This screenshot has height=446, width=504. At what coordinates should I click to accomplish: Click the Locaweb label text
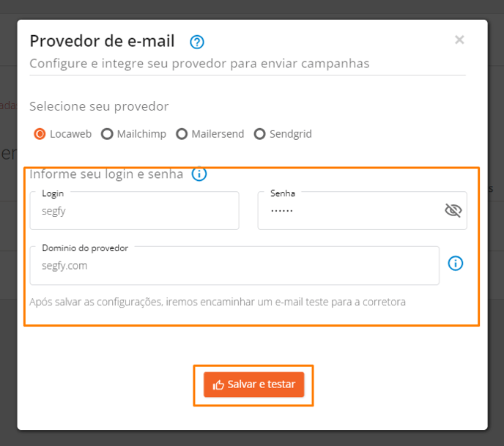[x=71, y=134]
